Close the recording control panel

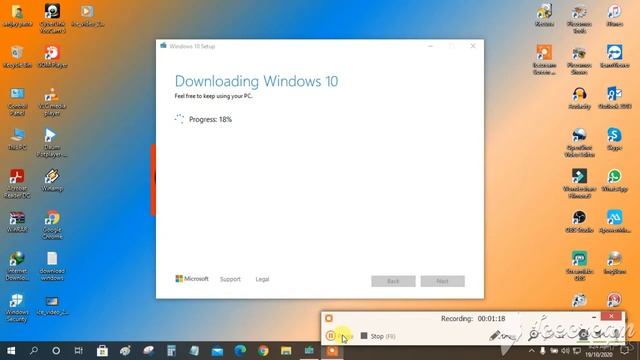(x=611, y=316)
